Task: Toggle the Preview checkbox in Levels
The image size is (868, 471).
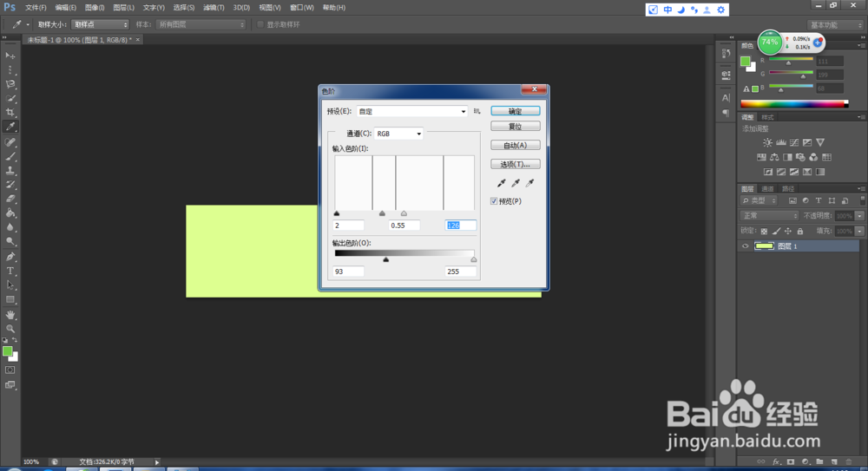Action: pos(494,201)
